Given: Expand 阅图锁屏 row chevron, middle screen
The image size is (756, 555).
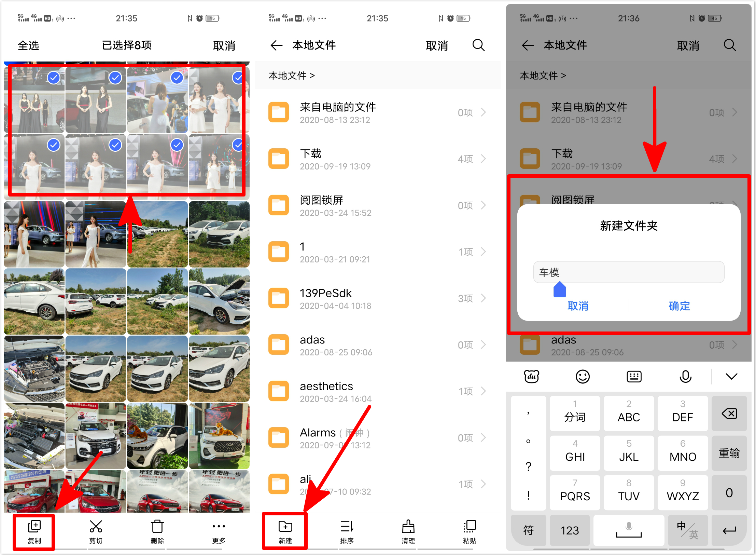Looking at the screenshot, I should tap(483, 205).
